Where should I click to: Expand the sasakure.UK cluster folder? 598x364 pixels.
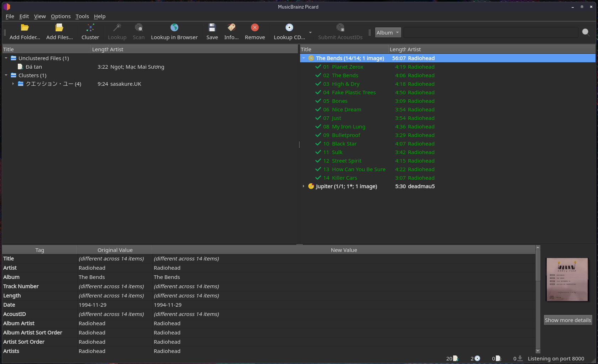[x=13, y=84]
